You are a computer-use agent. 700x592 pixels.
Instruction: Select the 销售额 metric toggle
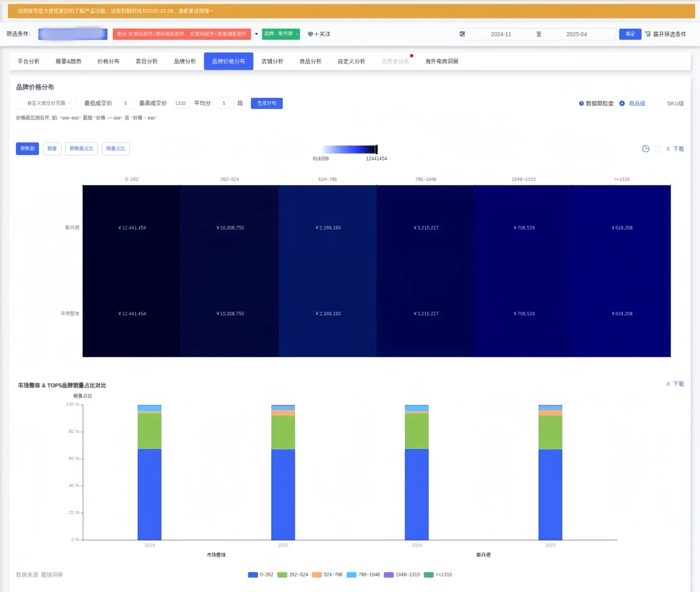[x=27, y=149]
